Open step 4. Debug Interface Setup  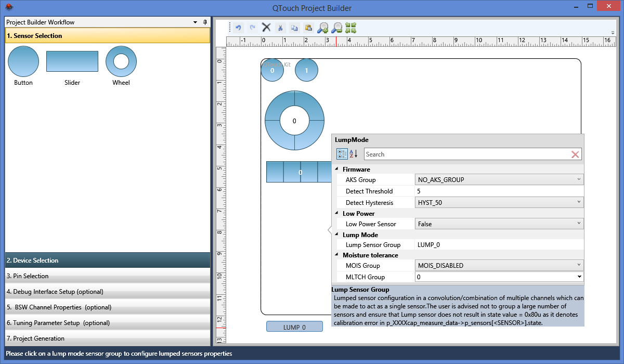[108, 292]
